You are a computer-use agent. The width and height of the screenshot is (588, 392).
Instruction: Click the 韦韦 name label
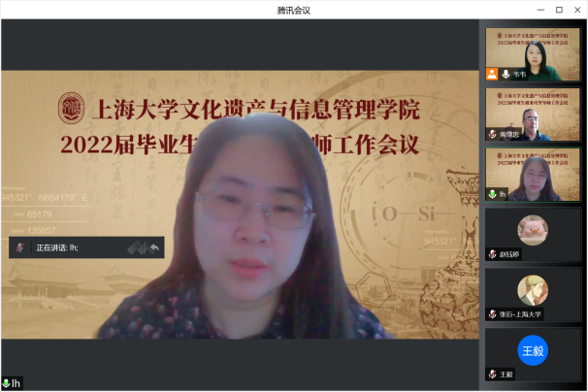point(519,75)
